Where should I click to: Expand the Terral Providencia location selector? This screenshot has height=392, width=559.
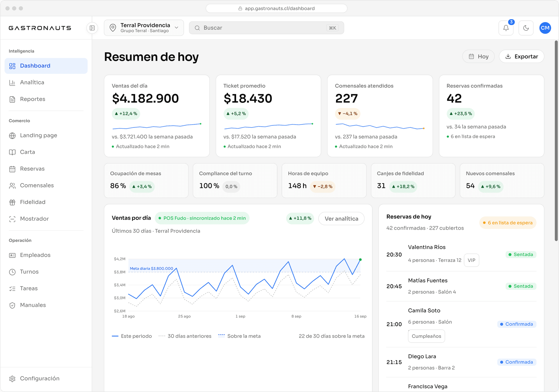pos(144,28)
